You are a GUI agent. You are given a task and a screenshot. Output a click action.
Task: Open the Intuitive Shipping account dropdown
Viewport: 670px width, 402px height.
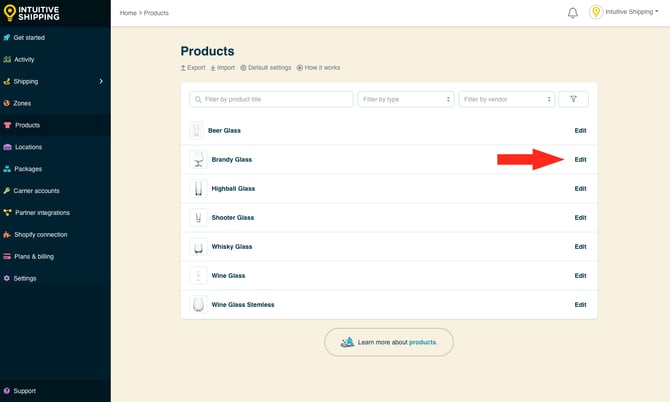tap(632, 12)
